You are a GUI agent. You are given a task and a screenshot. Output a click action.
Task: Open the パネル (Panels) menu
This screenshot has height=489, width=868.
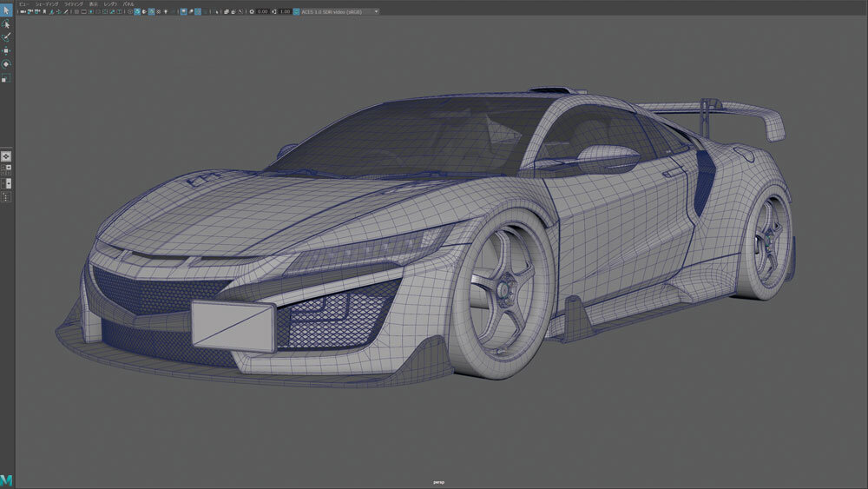tap(128, 4)
